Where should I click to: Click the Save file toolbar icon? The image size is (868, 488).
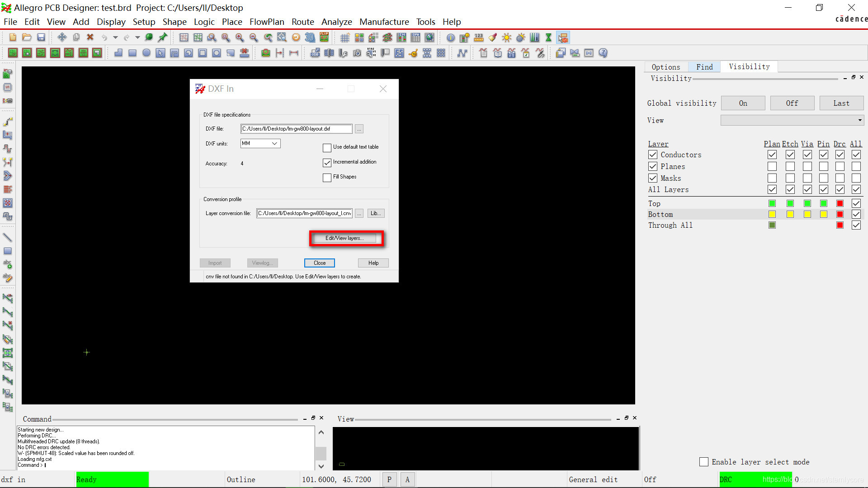pyautogui.click(x=41, y=38)
